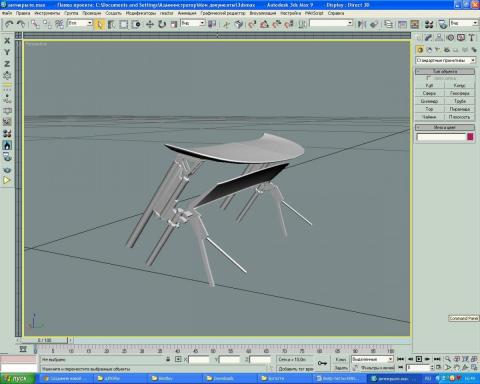This screenshot has width=480, height=384.
Task: Open the reference coordinate system dropdown
Action: coord(193,23)
